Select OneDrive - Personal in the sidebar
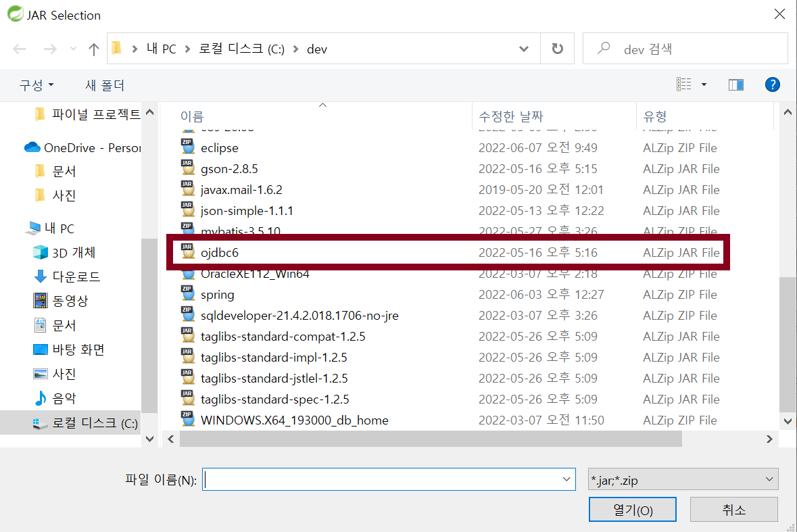The image size is (797, 532). pyautogui.click(x=83, y=147)
